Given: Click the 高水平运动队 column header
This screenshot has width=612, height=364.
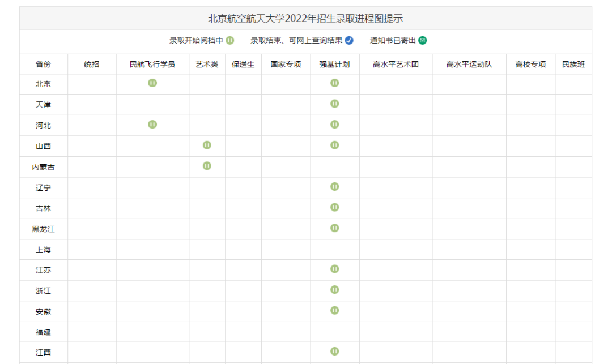Looking at the screenshot, I should [469, 65].
